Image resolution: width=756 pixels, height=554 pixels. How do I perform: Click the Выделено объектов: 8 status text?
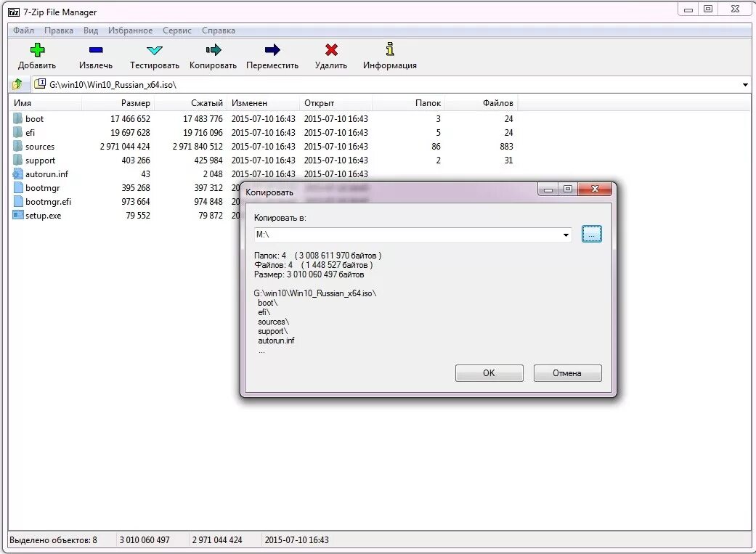(x=53, y=540)
